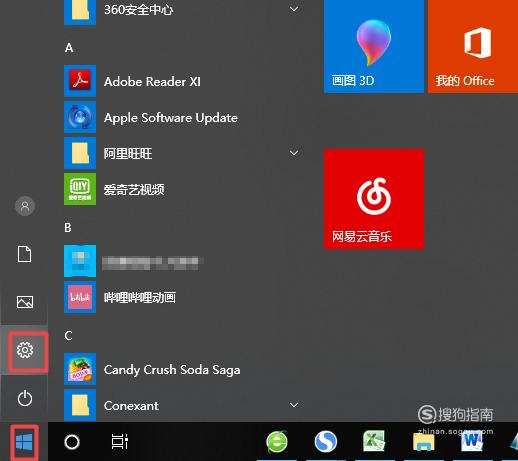This screenshot has width=518, height=461.
Task: Open Documents icon in Start sidebar
Action: [25, 254]
